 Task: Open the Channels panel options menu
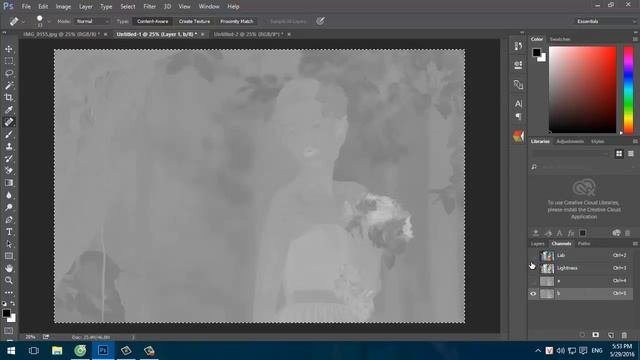point(635,244)
